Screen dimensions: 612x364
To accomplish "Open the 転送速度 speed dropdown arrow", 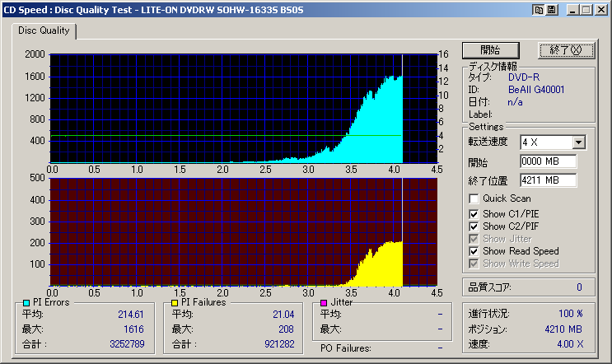I will (579, 142).
